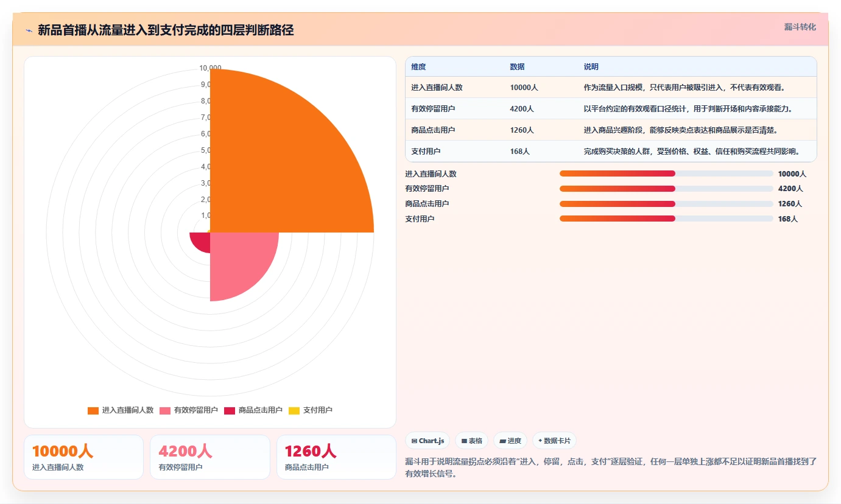Click the 数据卡片 chip
Screen dimensions: 841x504
click(554, 441)
